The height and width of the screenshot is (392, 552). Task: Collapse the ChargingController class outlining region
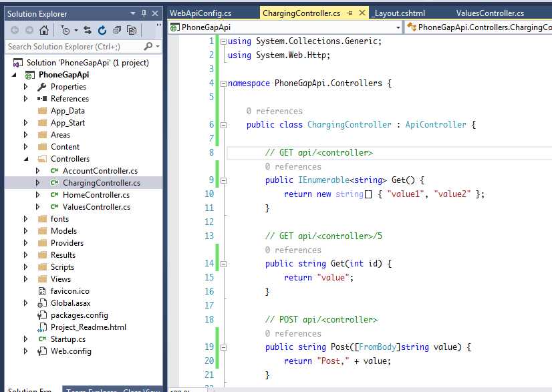[x=223, y=125]
